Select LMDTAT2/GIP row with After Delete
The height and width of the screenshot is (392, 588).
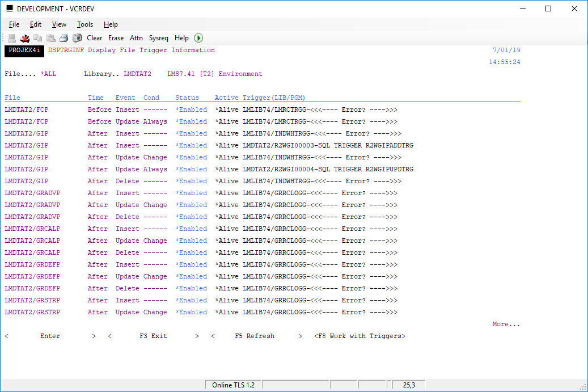pos(203,181)
